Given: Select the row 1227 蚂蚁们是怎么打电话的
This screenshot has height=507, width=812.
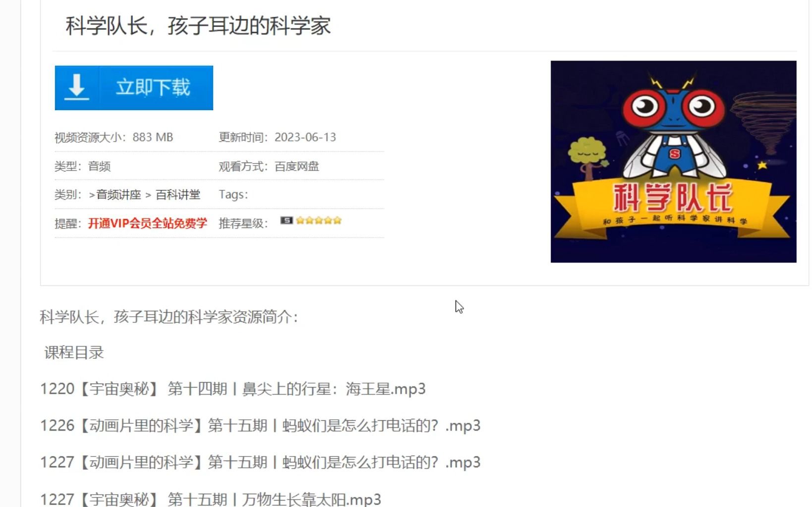Looking at the screenshot, I should [260, 462].
